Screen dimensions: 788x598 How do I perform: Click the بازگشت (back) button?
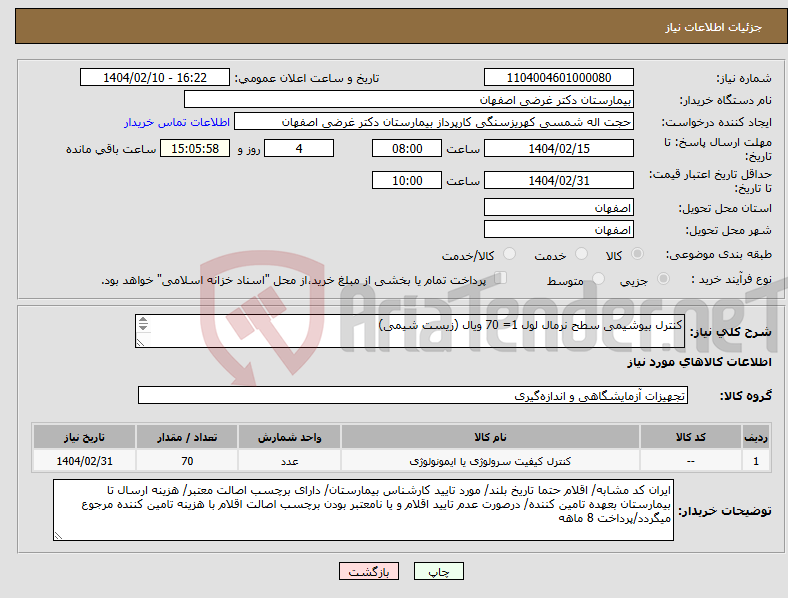click(369, 571)
